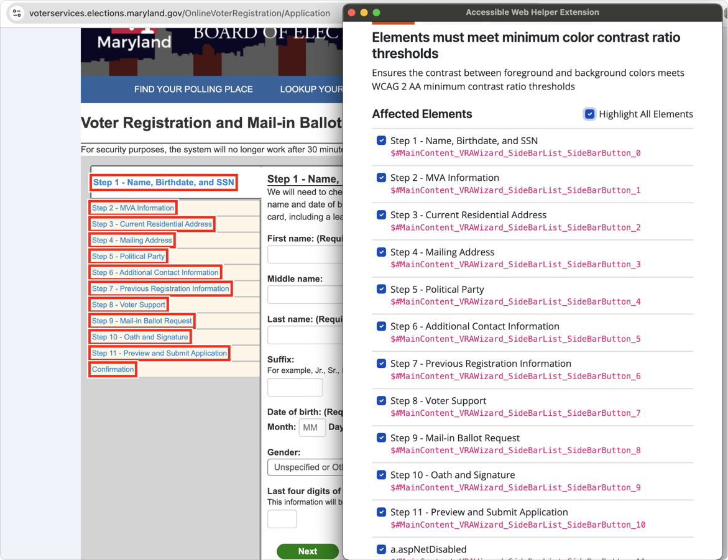
Task: Toggle Highlight All Elements checkbox
Action: (x=589, y=114)
